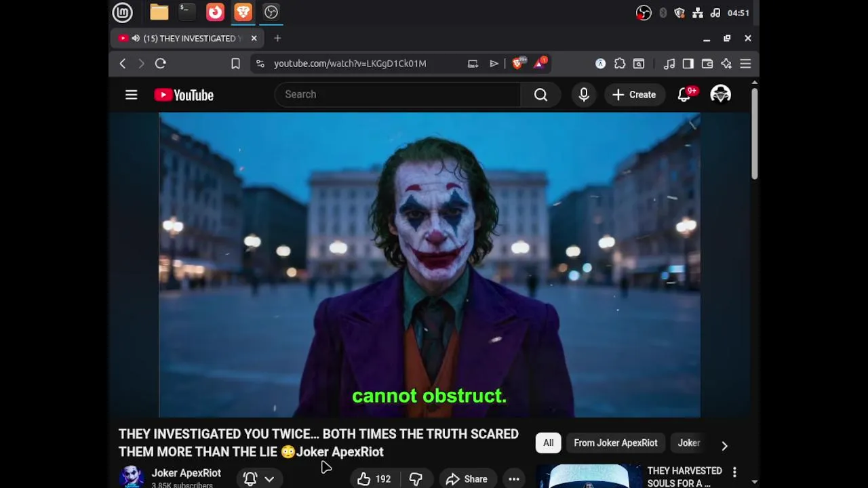Show more filter chips with right arrow
This screenshot has width=868, height=488.
pyautogui.click(x=724, y=445)
